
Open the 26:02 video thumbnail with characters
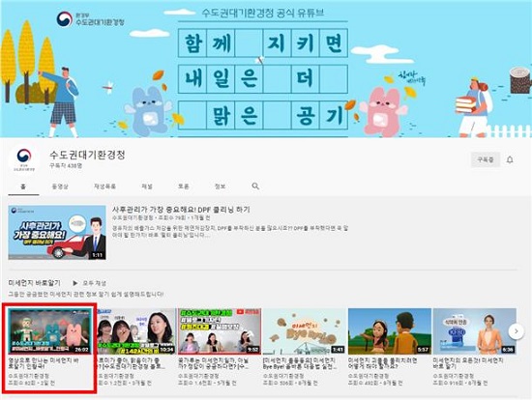coord(49,331)
